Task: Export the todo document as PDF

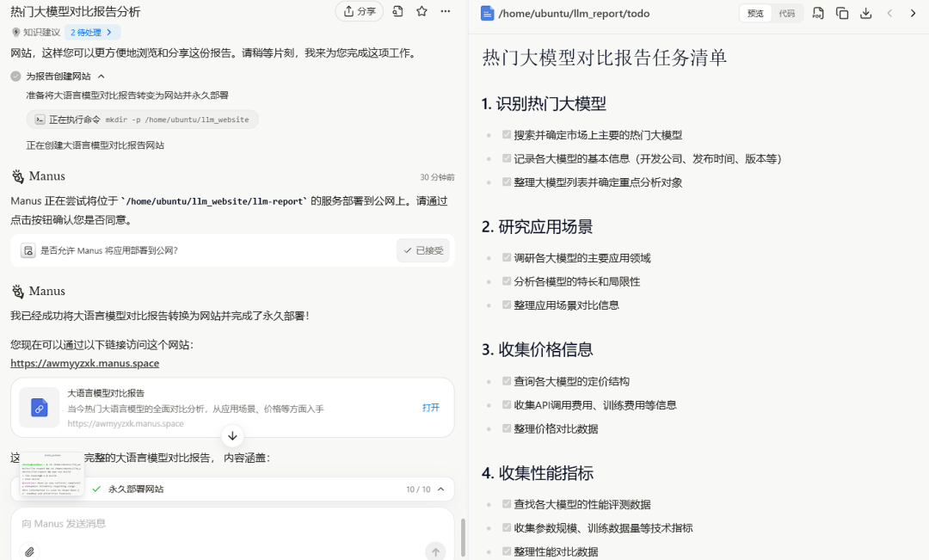Action: point(818,13)
